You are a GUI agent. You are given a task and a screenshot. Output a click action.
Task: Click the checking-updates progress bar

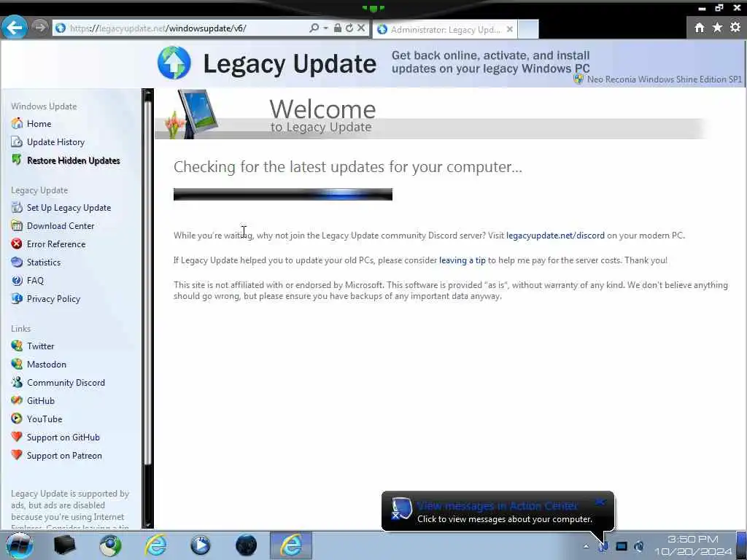283,194
